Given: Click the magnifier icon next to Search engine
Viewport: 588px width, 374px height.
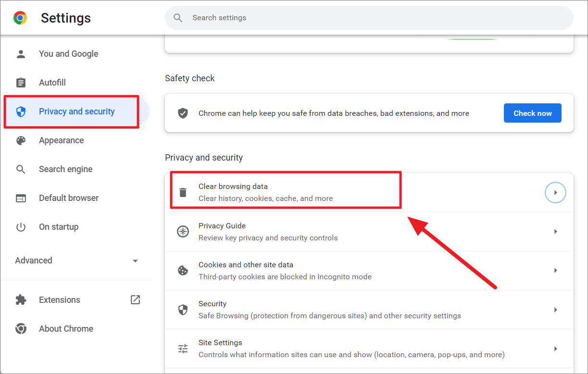Looking at the screenshot, I should (21, 169).
